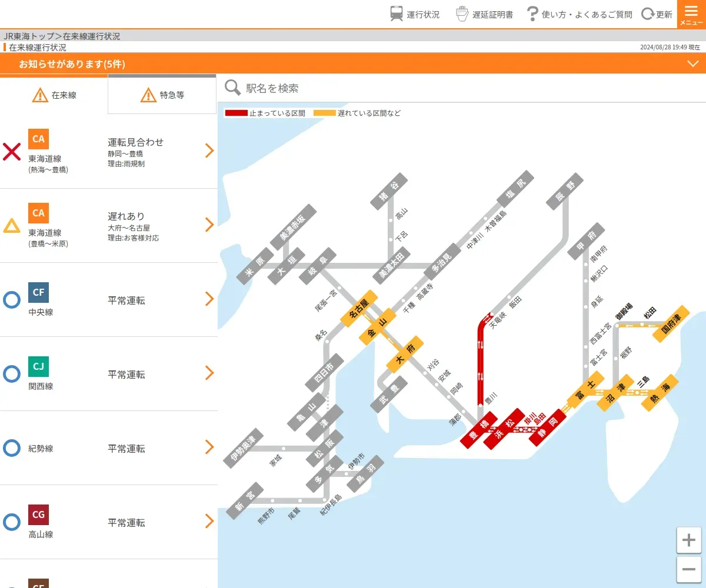Select 塩尻 station on the map
The height and width of the screenshot is (588, 706).
[x=515, y=189]
